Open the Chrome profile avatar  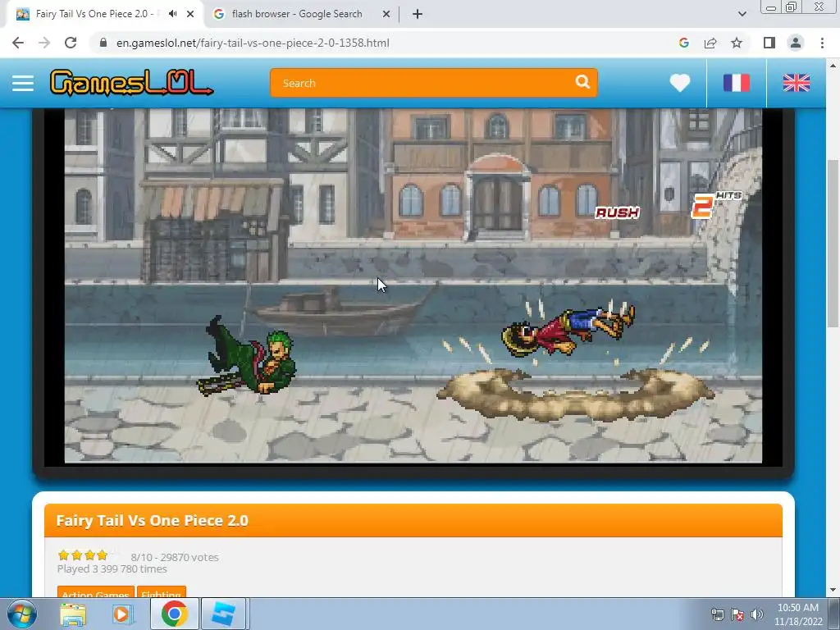tap(796, 43)
